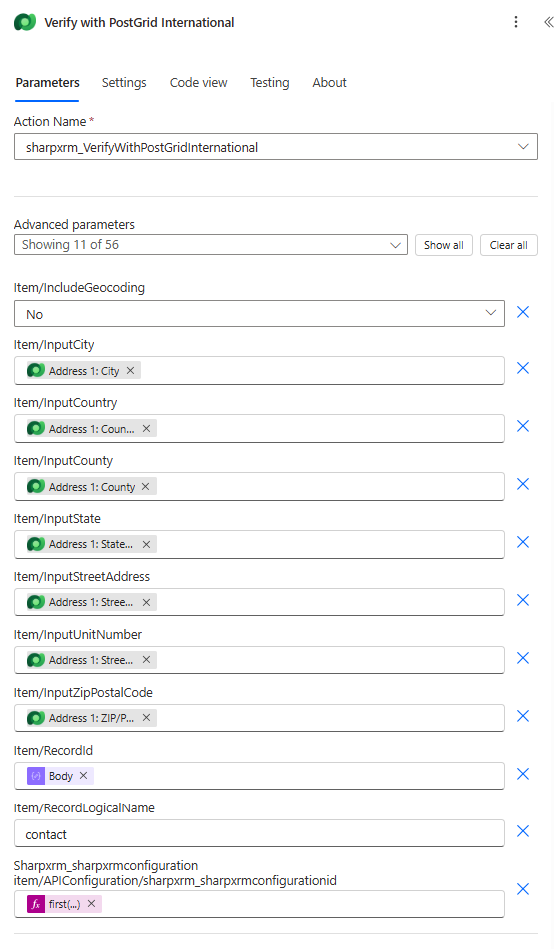Remove the Item/InputCountry parameter
This screenshot has width=554, height=949.
click(x=523, y=427)
